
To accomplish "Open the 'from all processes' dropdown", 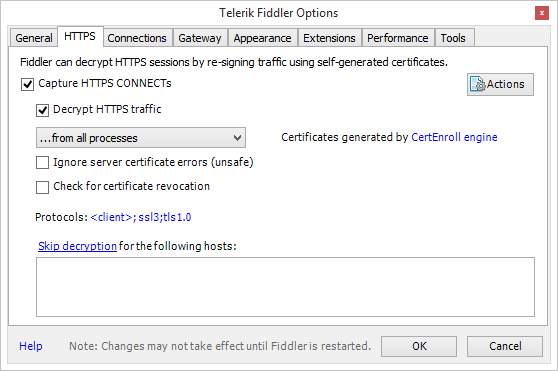I will pos(141,138).
